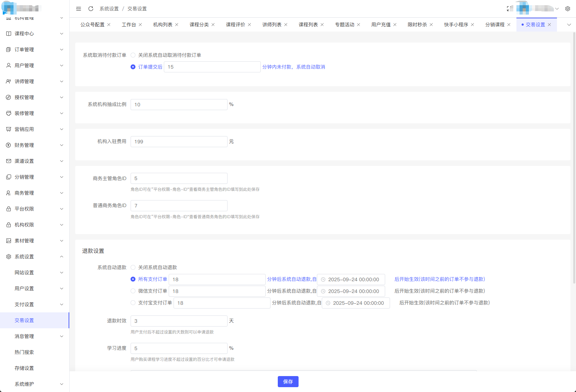The image size is (576, 392).
Task: Select 关闭系统自动退款 radio option
Action: coord(133,267)
